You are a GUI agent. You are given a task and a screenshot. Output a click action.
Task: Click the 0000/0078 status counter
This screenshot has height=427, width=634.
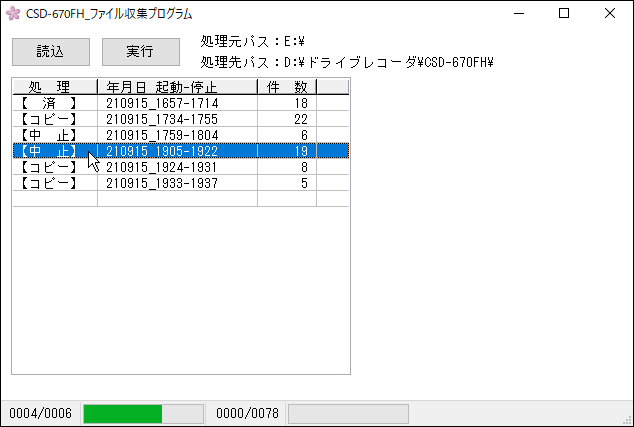247,413
